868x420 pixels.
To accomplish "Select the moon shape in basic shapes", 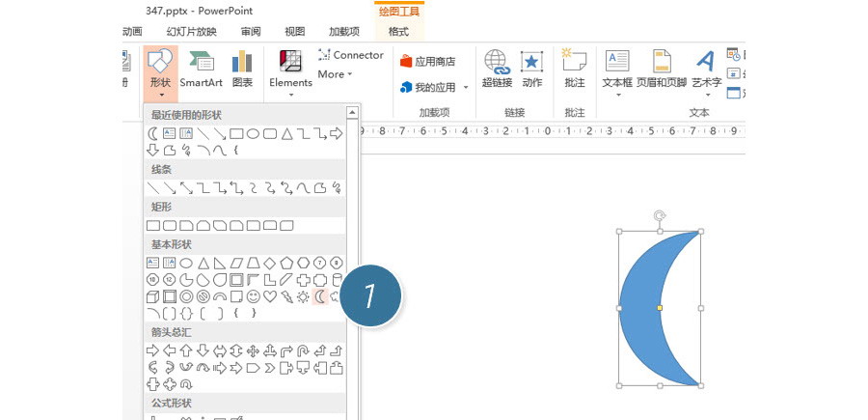I will pos(321,296).
